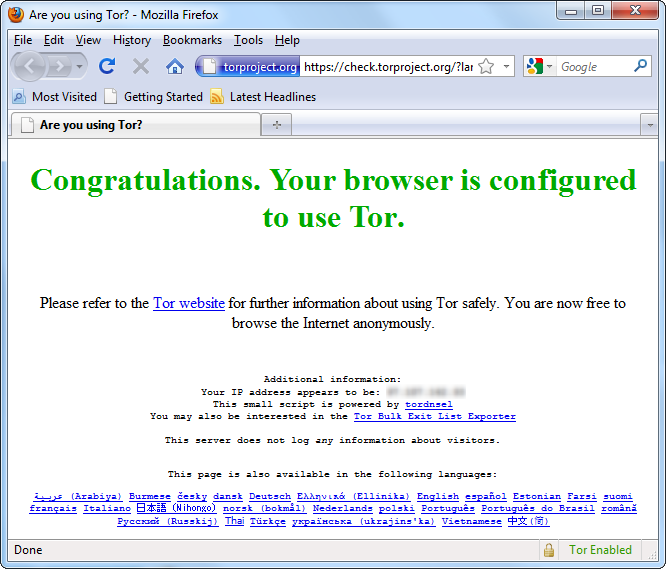Click the Stop loading X icon
Screen dimensions: 666x569
tap(141, 66)
